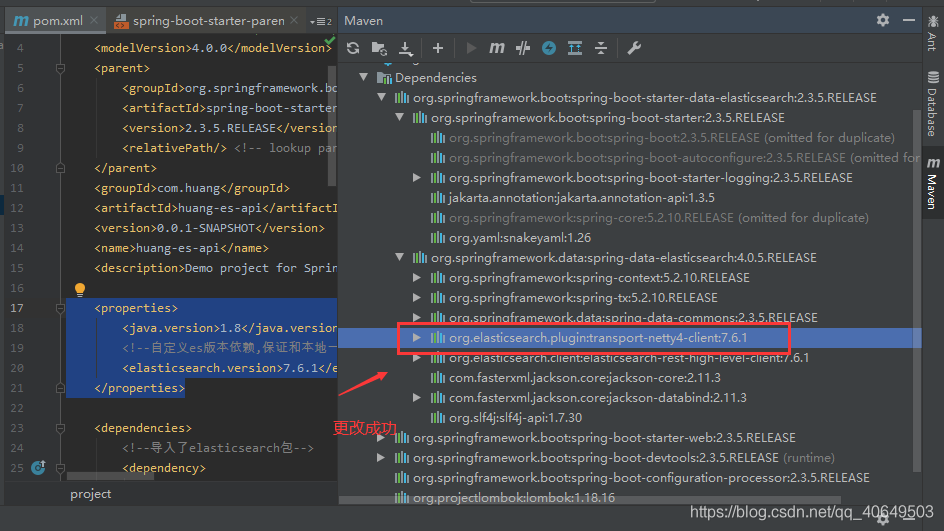Expand transport-netty4-client:7.6.1 node
This screenshot has width=944, height=531.
point(417,338)
